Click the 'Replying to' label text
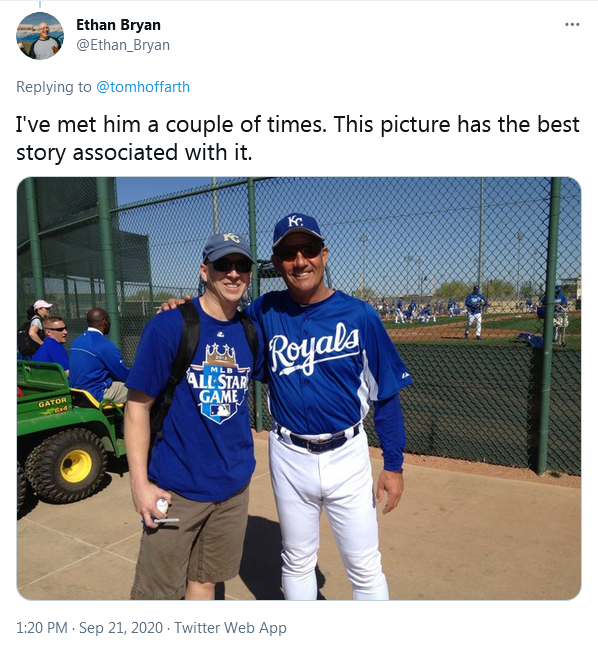 pyautogui.click(x=54, y=87)
